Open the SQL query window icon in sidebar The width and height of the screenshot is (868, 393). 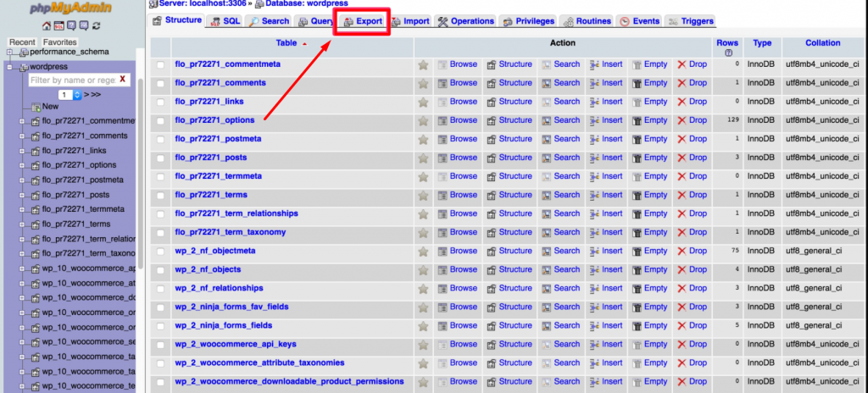[59, 26]
